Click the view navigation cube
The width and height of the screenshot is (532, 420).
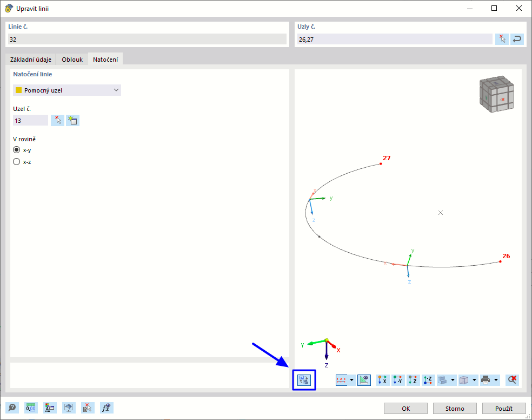pyautogui.click(x=497, y=94)
